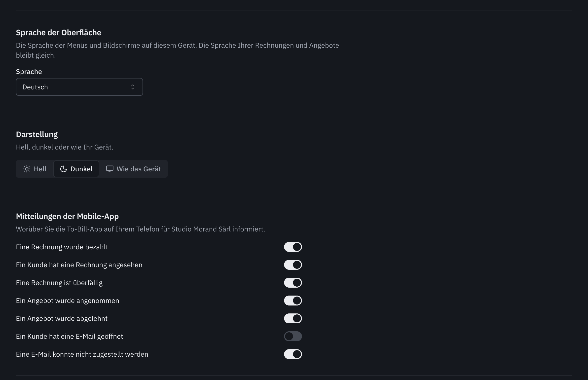The height and width of the screenshot is (380, 588).
Task: Click the moon icon for dark mode
Action: 64,169
